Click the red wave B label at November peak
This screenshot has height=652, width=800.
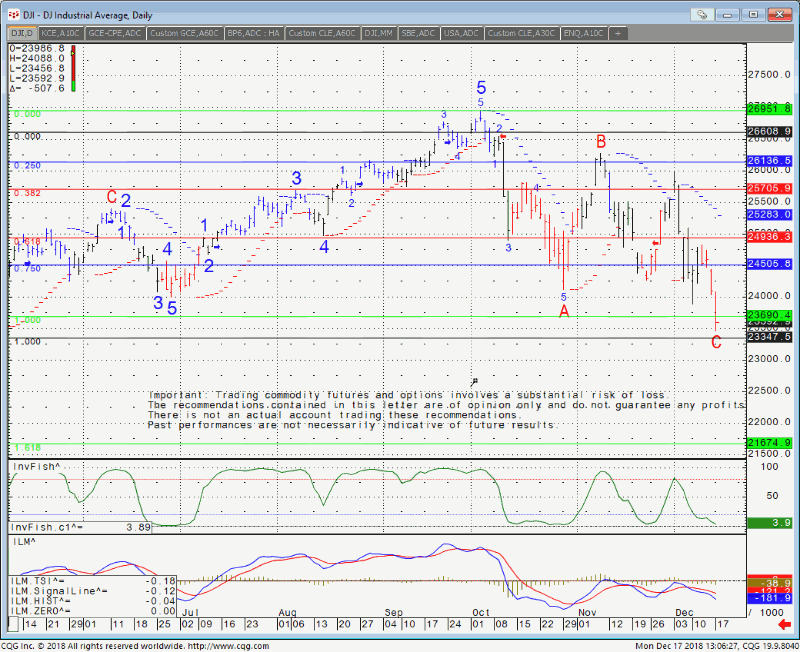(x=601, y=142)
